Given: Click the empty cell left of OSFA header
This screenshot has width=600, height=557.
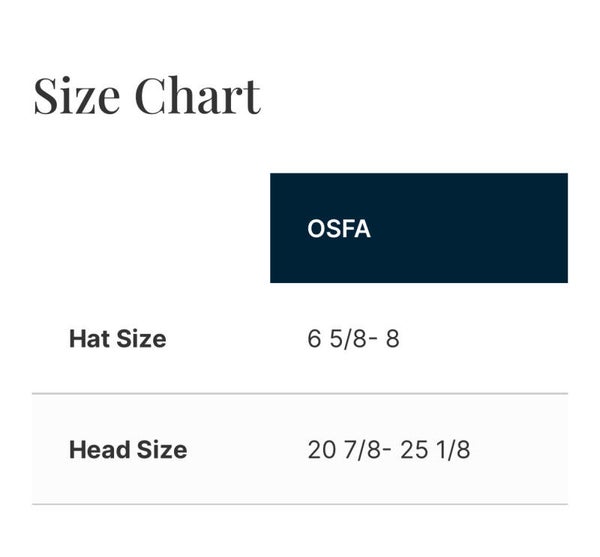Looking at the screenshot, I should [150, 228].
